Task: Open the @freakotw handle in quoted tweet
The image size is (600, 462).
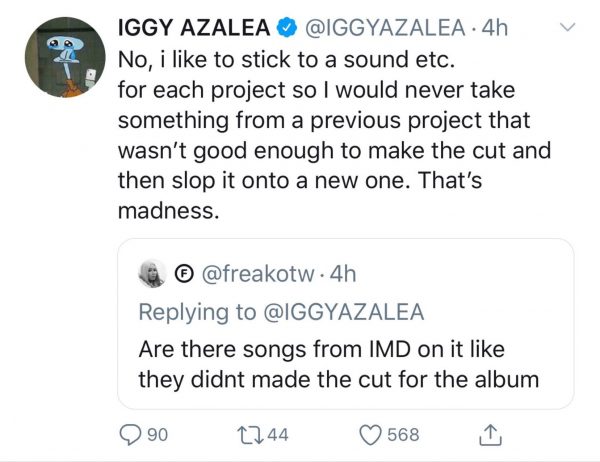Action: coord(258,274)
